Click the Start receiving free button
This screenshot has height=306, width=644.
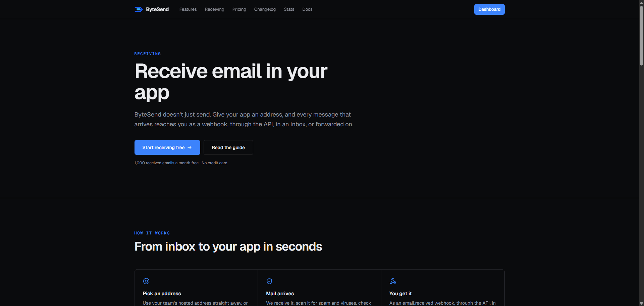[167, 147]
